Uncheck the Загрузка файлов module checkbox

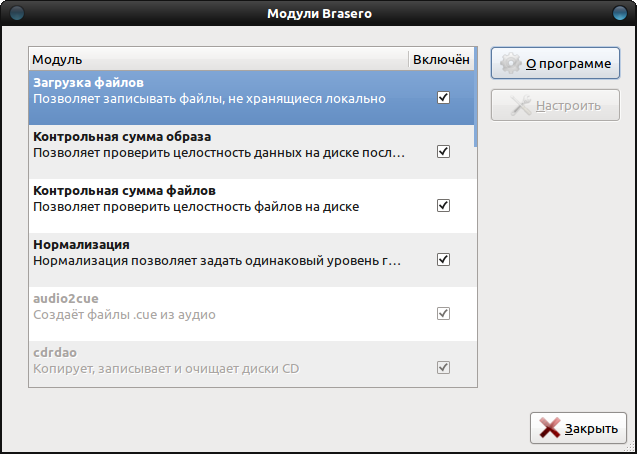(x=443, y=97)
